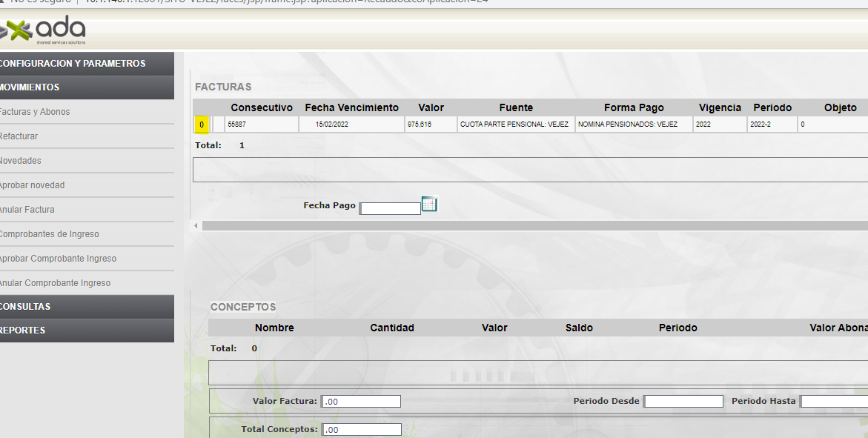Select Anular Factura from sidebar
The height and width of the screenshot is (438, 868).
(x=27, y=210)
